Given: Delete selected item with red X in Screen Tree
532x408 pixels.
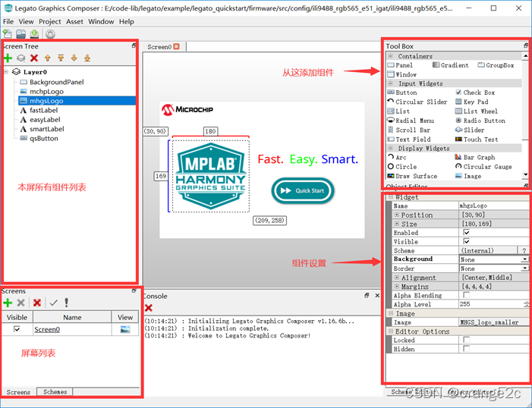Looking at the screenshot, I should click(x=34, y=58).
